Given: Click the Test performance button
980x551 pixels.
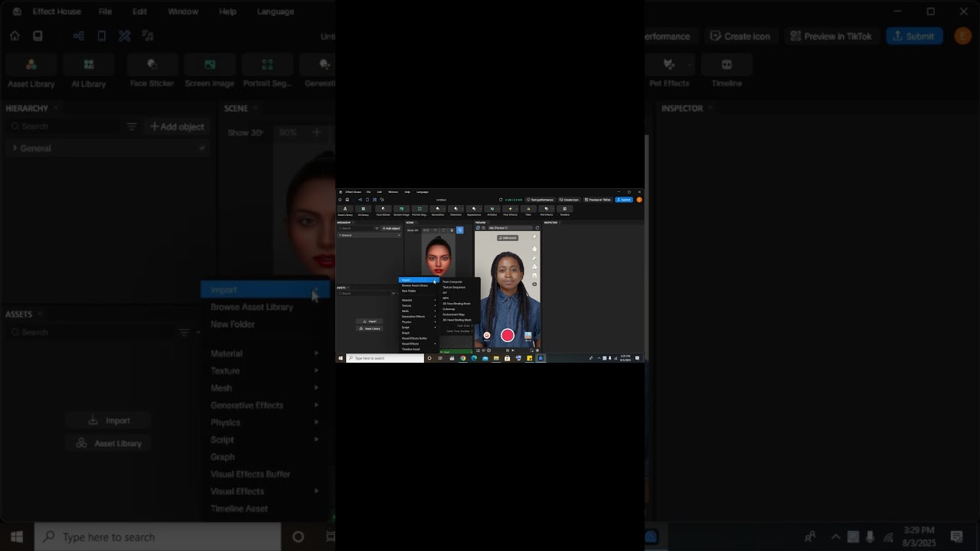Looking at the screenshot, I should (x=541, y=200).
